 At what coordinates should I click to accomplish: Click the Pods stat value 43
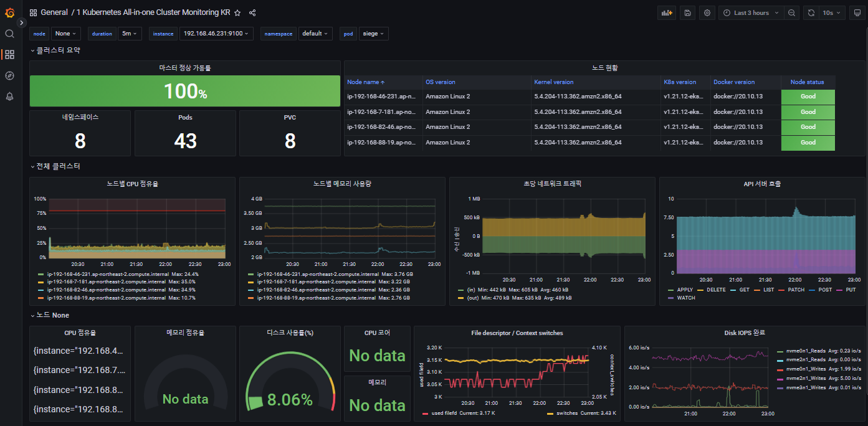click(x=185, y=141)
